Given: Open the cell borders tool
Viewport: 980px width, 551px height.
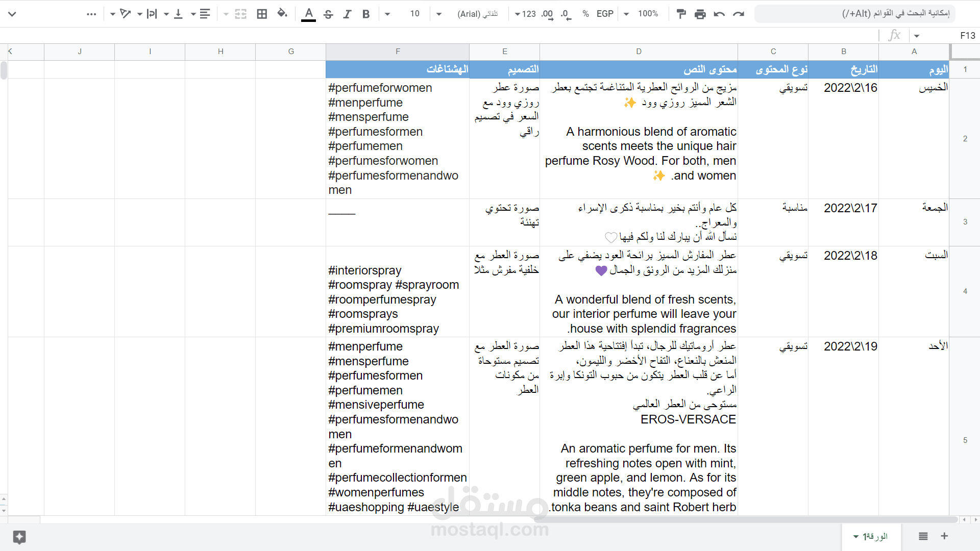Looking at the screenshot, I should point(262,14).
